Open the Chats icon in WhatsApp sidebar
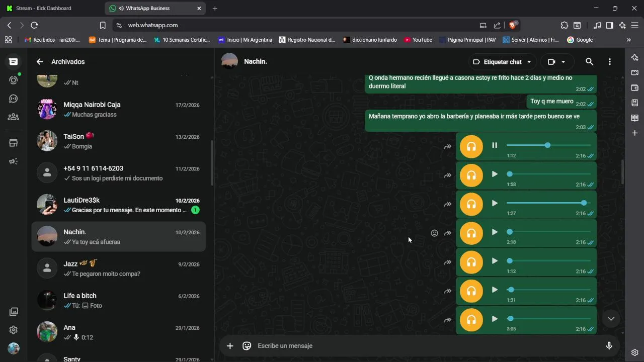The height and width of the screenshot is (362, 644). pyautogui.click(x=14, y=62)
